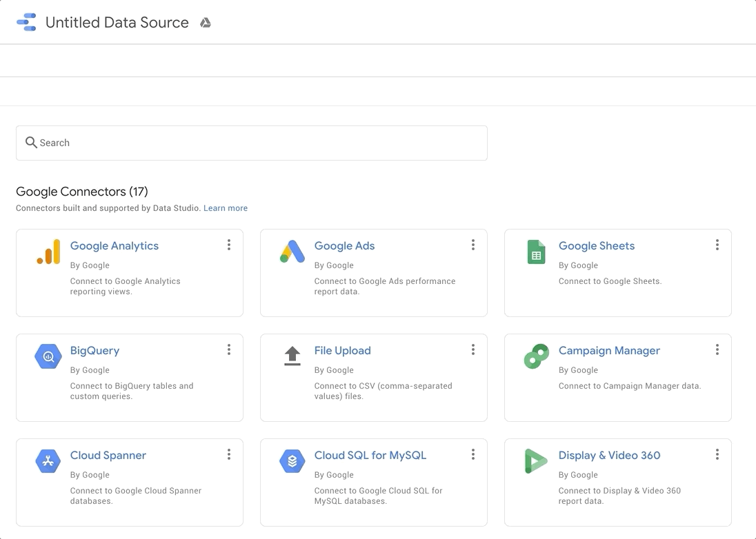Click 'Connect to Google Ads performance report data.'

coord(385,286)
